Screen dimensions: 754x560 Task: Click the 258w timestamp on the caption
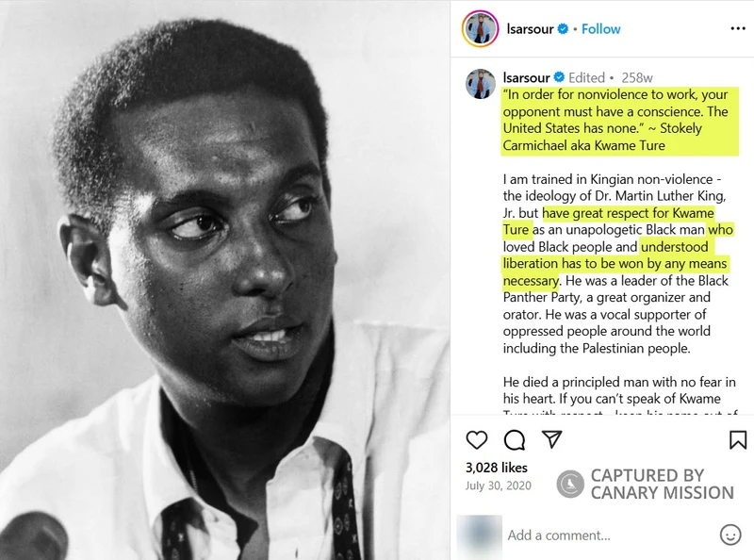point(637,77)
